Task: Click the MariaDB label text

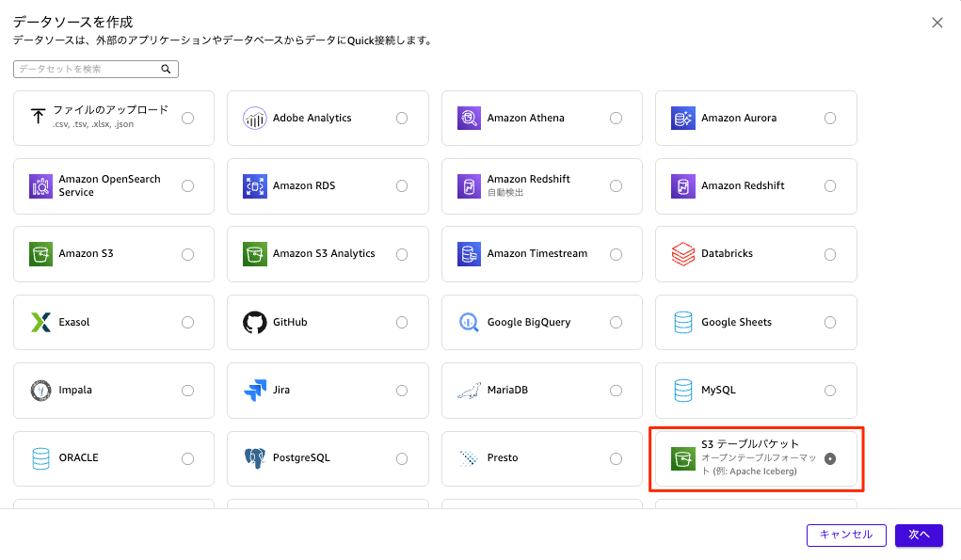Action: pyautogui.click(x=507, y=391)
